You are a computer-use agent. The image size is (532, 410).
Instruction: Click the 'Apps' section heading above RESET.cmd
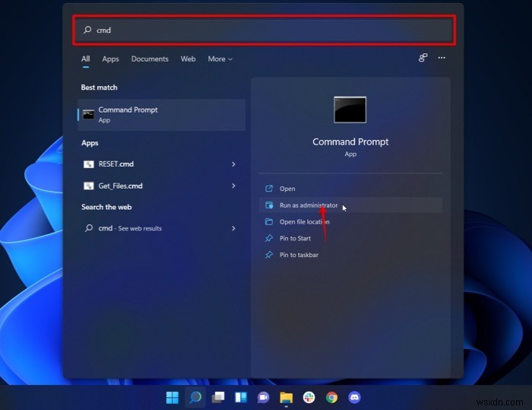tap(90, 143)
